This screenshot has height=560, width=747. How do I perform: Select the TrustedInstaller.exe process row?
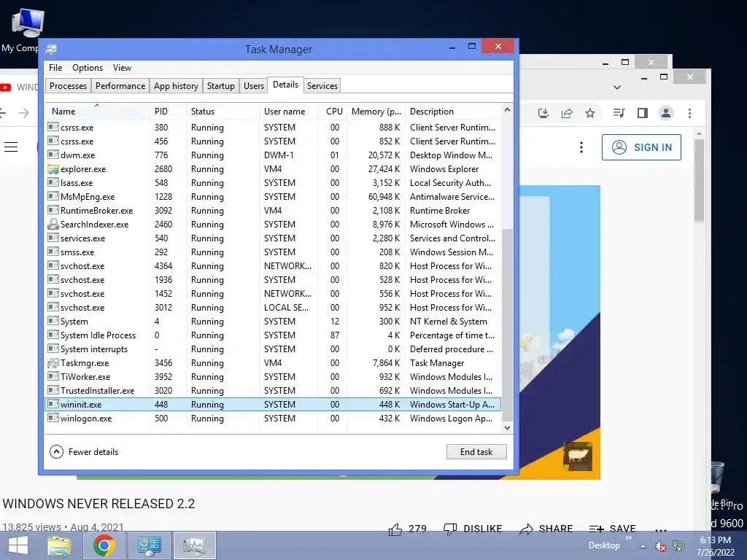273,391
